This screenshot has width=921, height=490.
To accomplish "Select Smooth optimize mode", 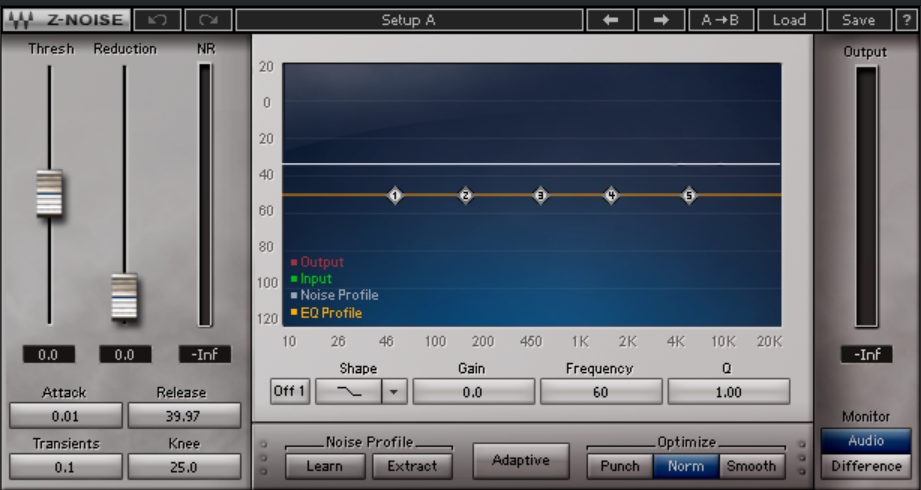I will 752,466.
